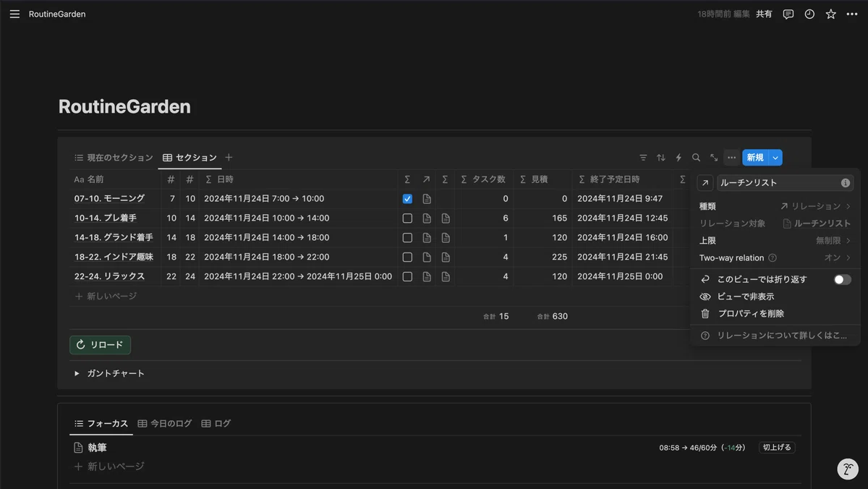This screenshot has height=489, width=868.
Task: Toggle このビューでは折り返す switch
Action: (x=843, y=279)
